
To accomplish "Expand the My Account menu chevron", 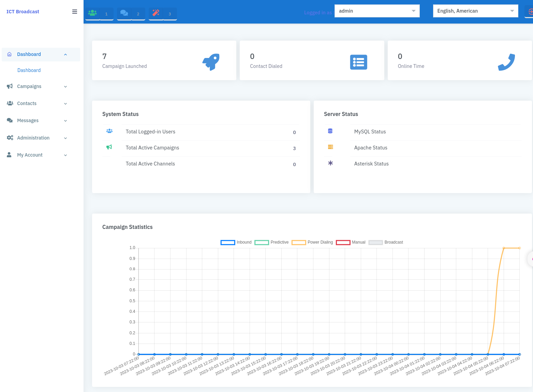I will (65, 155).
